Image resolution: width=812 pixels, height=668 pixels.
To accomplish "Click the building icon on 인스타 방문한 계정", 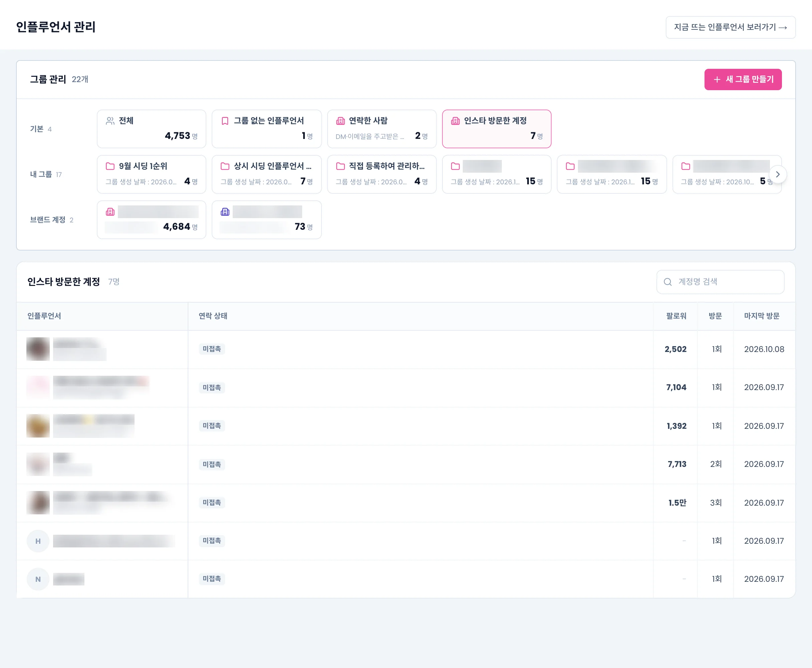I will pyautogui.click(x=455, y=121).
